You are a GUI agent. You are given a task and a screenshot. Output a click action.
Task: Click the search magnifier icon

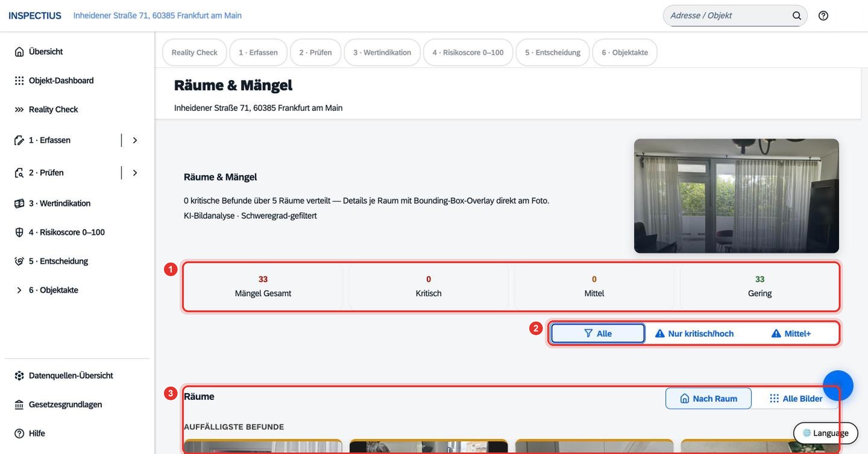797,16
